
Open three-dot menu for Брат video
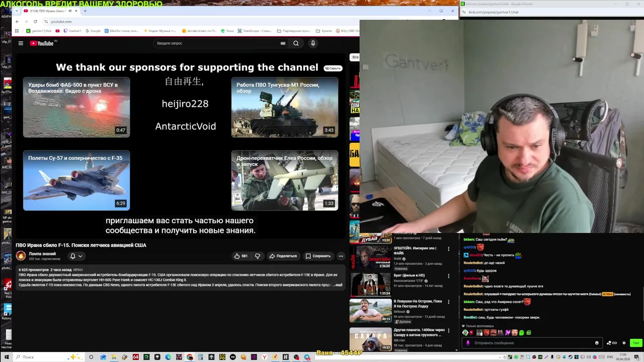pos(449,276)
